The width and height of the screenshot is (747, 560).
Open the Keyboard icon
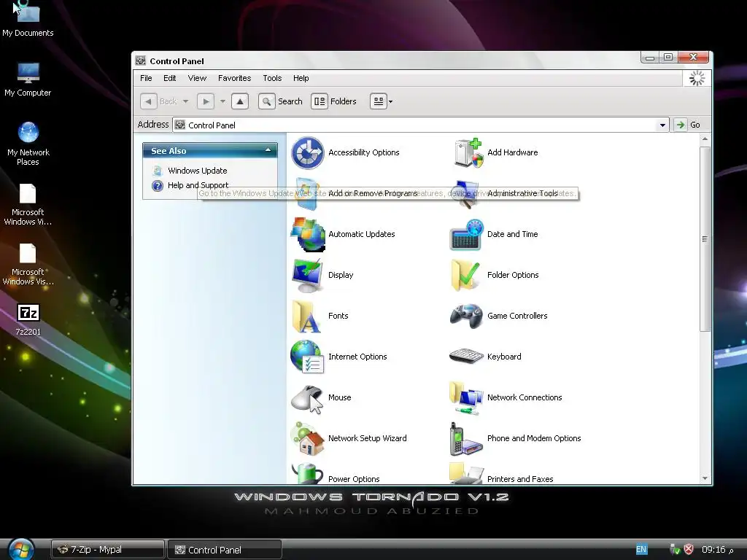pyautogui.click(x=466, y=356)
